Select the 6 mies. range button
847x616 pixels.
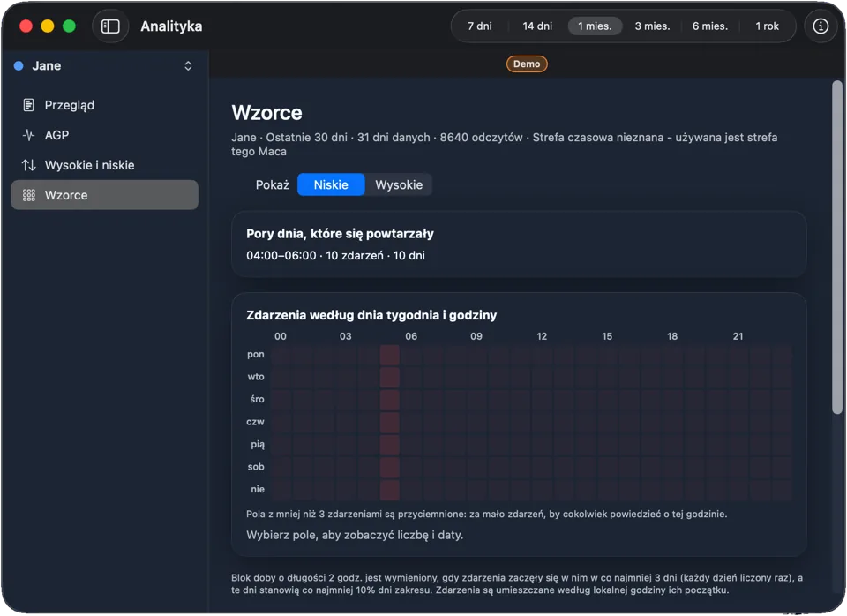click(x=709, y=26)
